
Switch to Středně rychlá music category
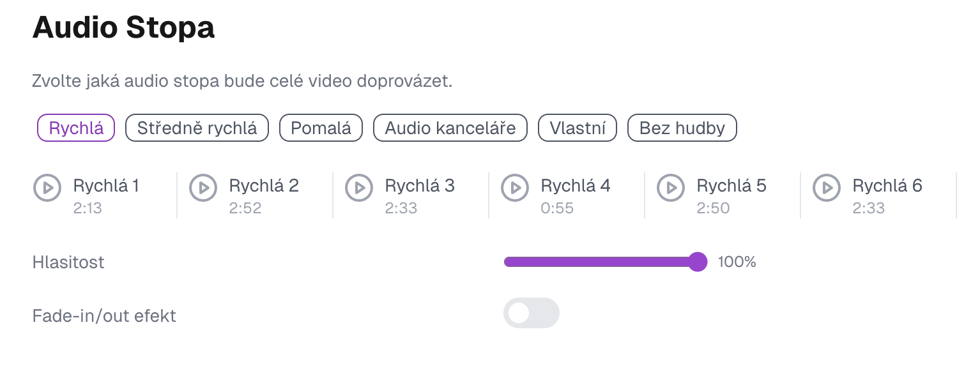pyautogui.click(x=197, y=128)
